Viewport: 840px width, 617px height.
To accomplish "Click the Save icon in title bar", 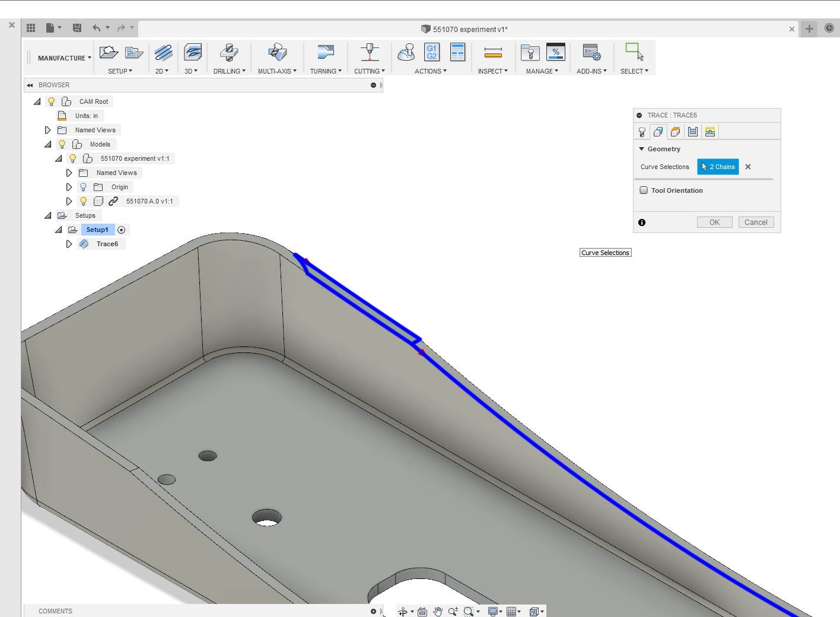I will 77,28.
